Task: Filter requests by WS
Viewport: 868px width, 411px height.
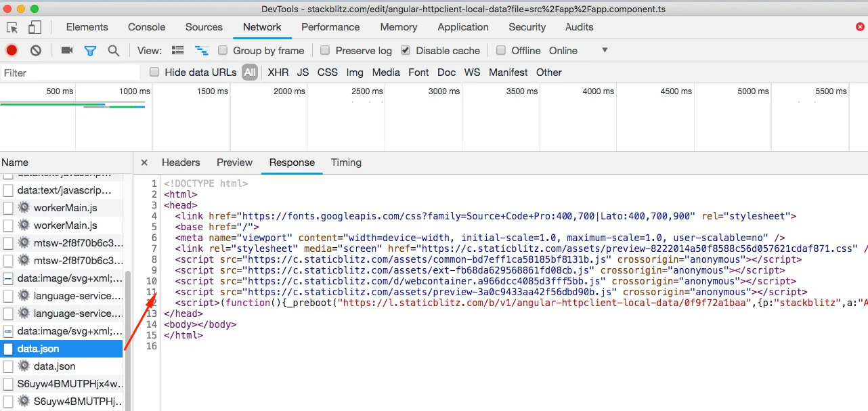Action: (473, 72)
